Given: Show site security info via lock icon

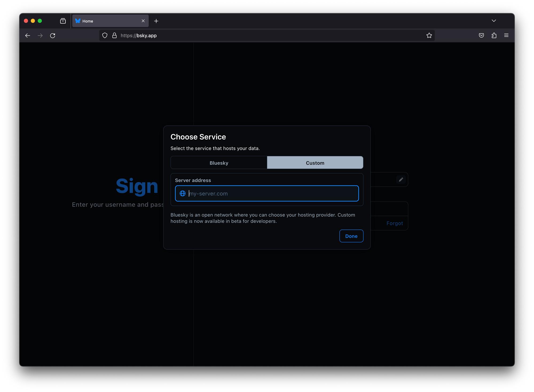Looking at the screenshot, I should [115, 36].
